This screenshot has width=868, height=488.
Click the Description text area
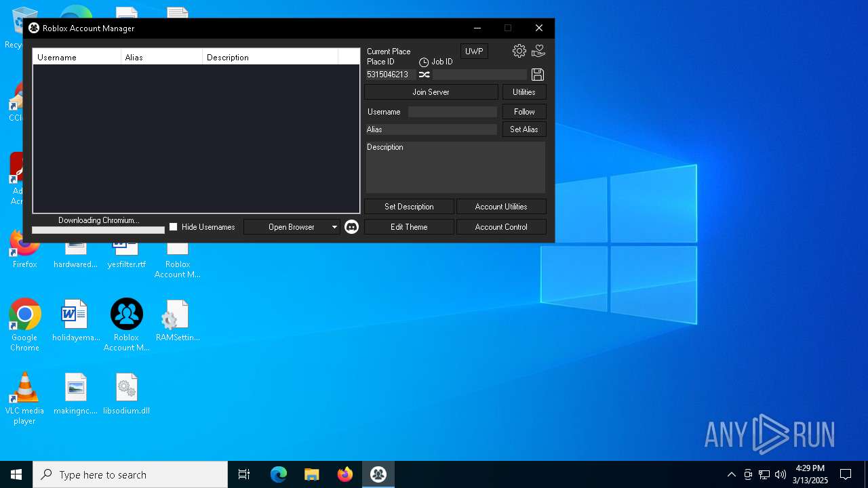click(455, 167)
